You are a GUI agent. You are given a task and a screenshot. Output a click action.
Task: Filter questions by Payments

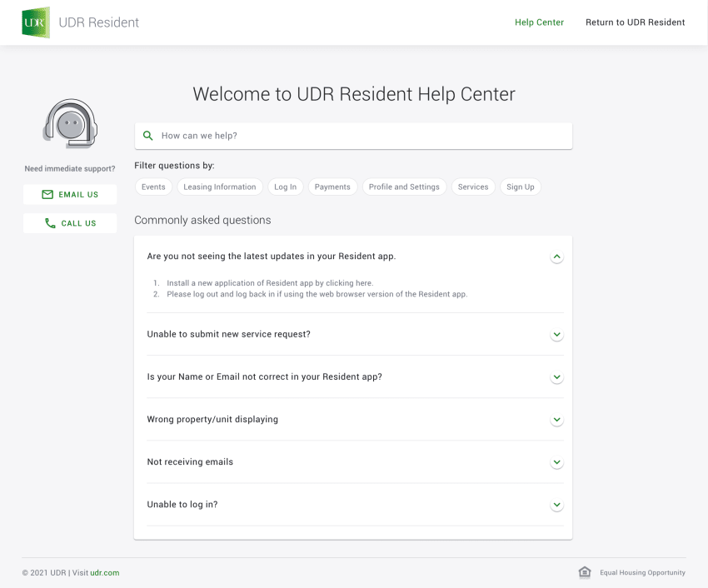tap(332, 187)
